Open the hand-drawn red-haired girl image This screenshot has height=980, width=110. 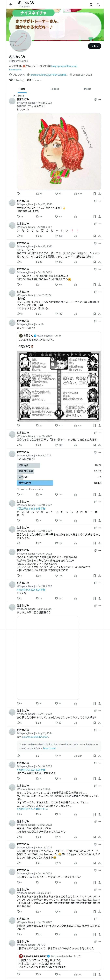[59, 151]
